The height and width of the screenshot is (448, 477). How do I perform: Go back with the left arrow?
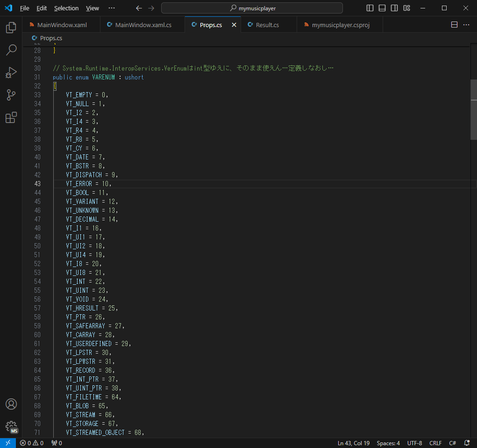click(139, 8)
